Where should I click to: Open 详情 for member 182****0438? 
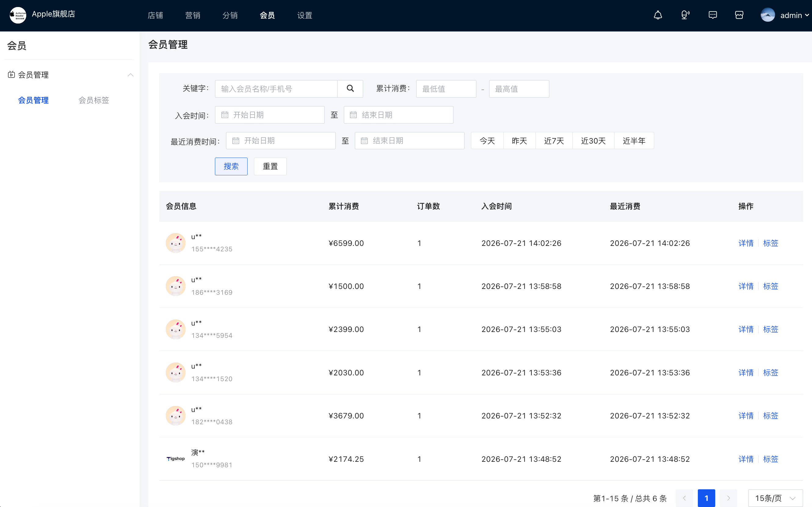point(746,416)
